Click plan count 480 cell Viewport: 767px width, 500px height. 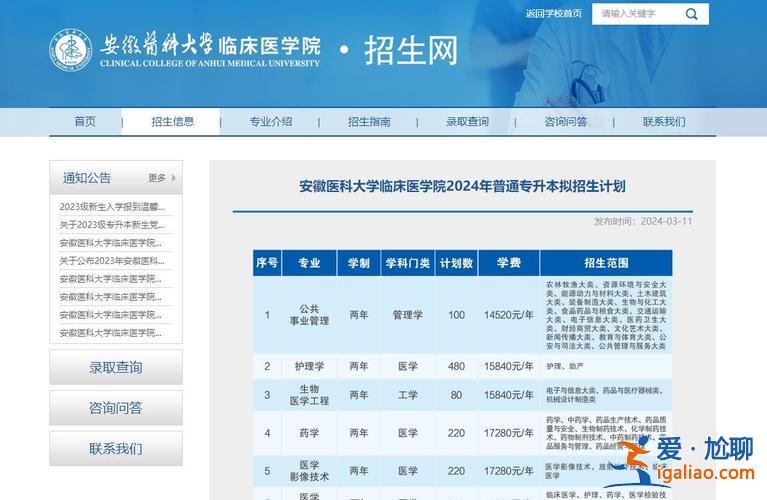point(456,366)
